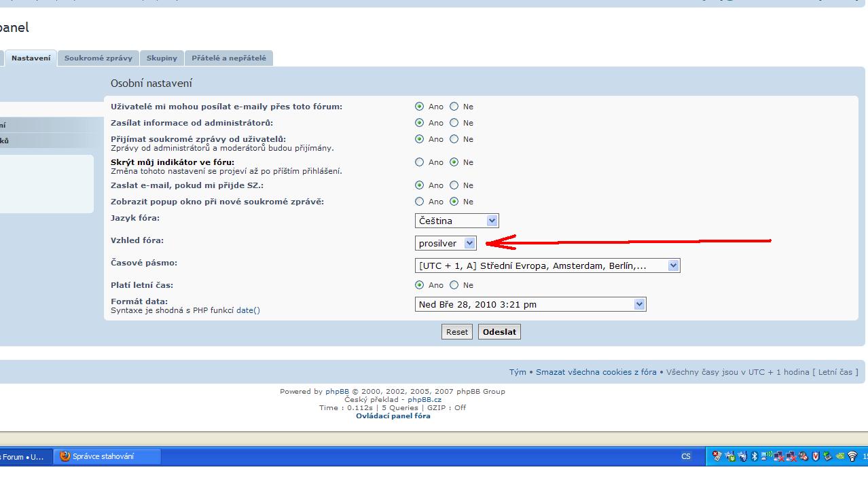Select Ne for sending emails through forum

click(454, 107)
